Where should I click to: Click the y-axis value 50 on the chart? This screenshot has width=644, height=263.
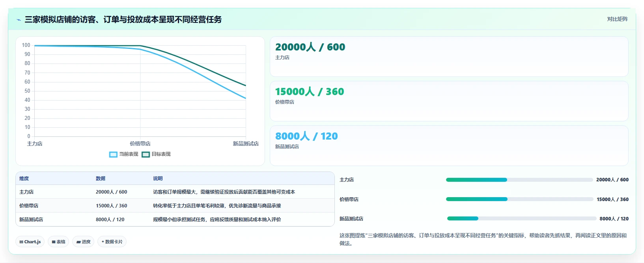(27, 91)
